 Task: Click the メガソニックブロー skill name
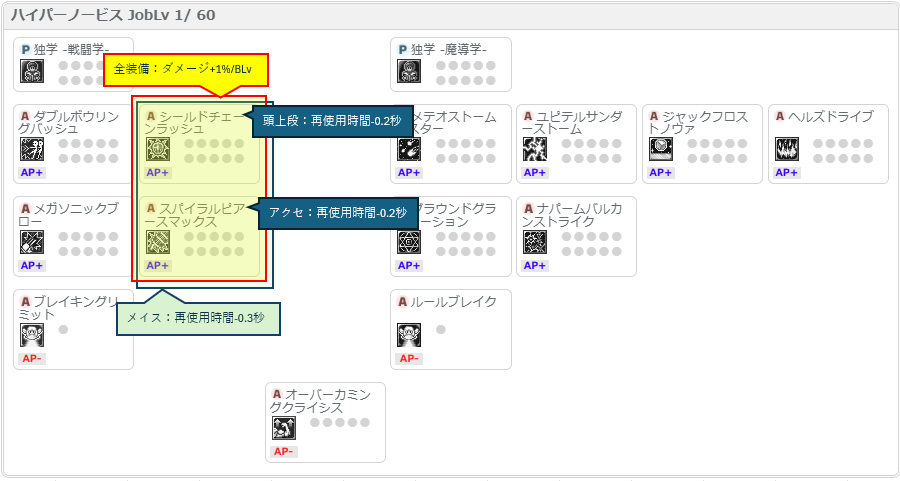pyautogui.click(x=69, y=215)
